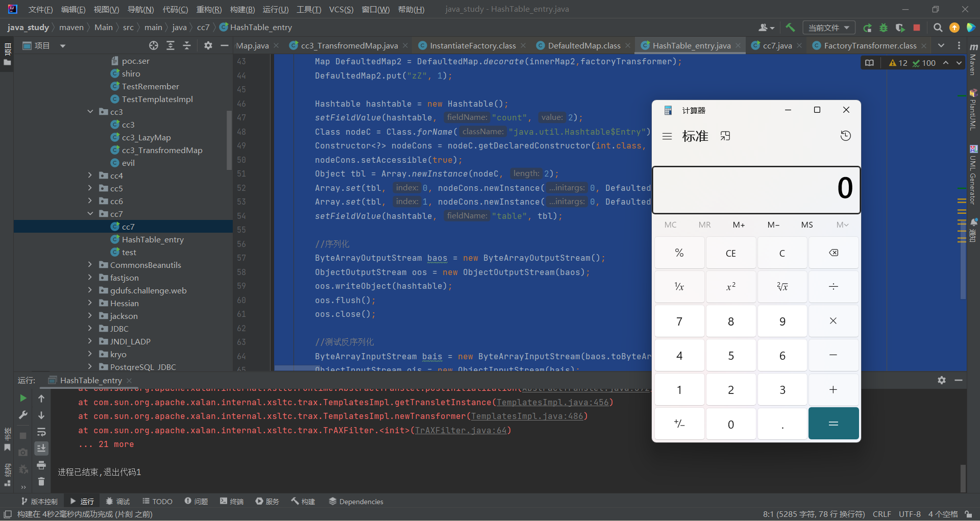The image size is (980, 521).
Task: Open Dependencies tool window
Action: [356, 502]
